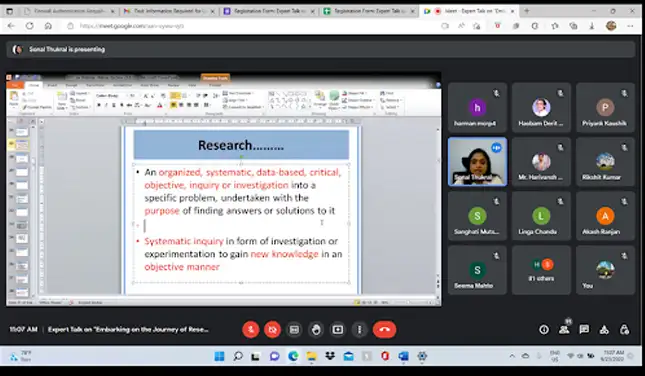The height and width of the screenshot is (376, 645).
Task: Click PowerPoint File tab in shared screen
Action: [15, 85]
